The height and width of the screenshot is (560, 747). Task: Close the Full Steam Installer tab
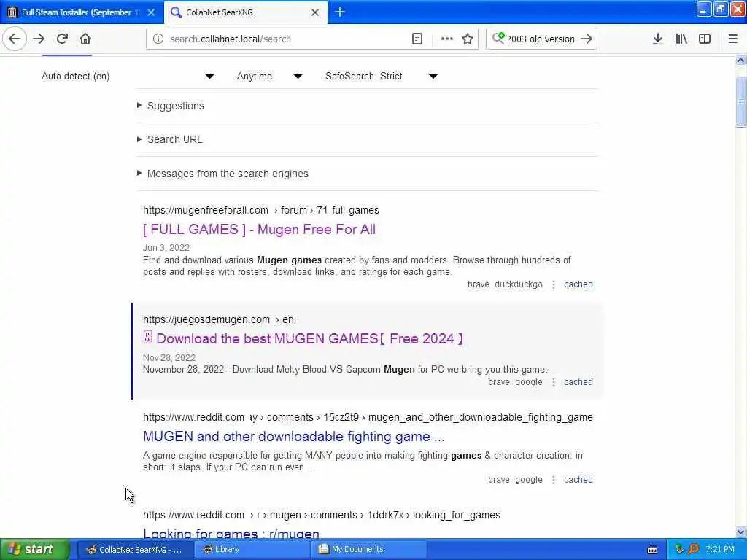(x=151, y=12)
